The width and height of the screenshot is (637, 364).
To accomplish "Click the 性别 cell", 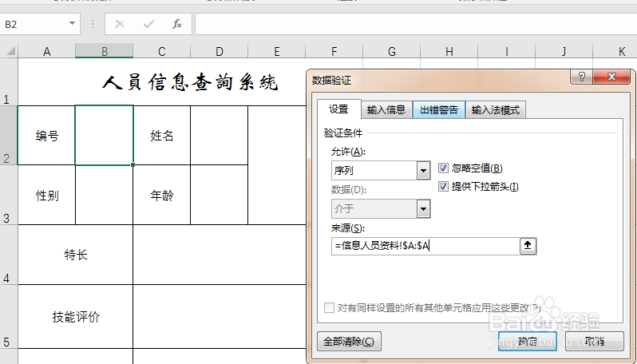I will pos(47,195).
